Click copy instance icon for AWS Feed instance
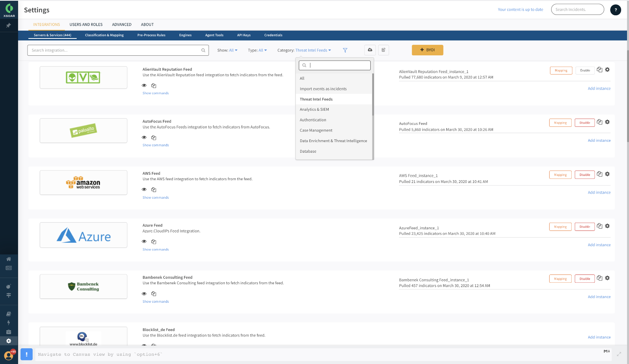Viewport: 629px width, 364px height. point(599,174)
